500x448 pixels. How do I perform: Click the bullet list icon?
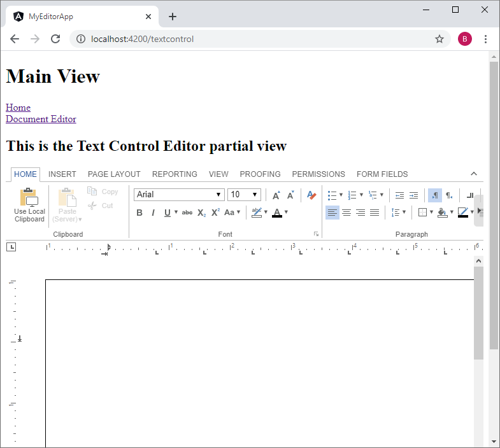[x=332, y=195]
